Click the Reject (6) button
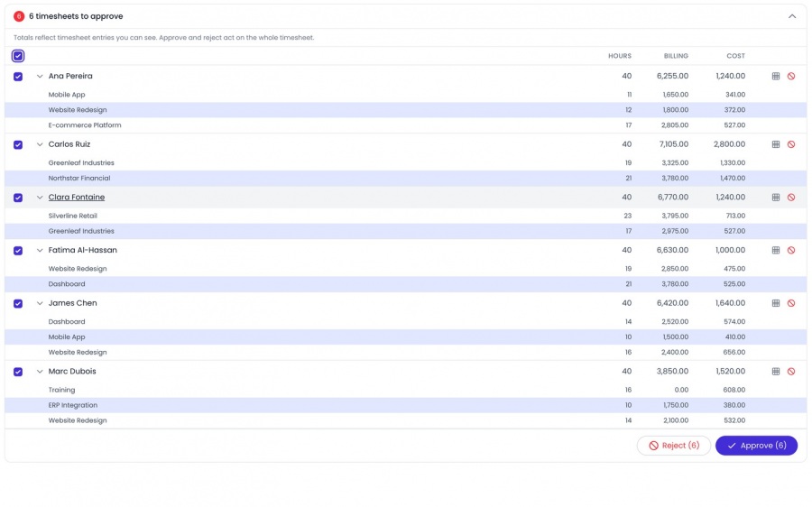This screenshot has width=812, height=507. tap(674, 446)
